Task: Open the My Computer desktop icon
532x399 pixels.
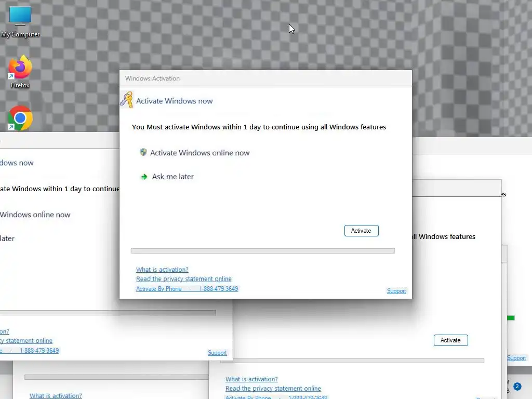Action: [20, 21]
